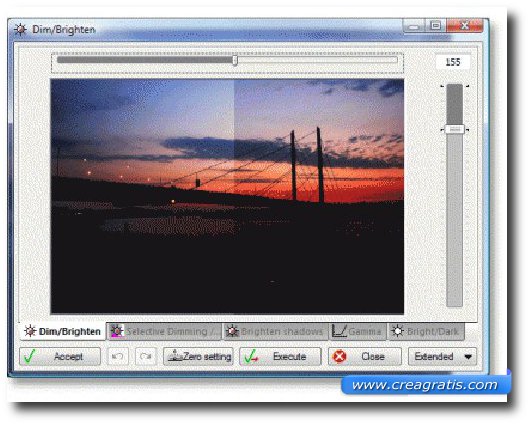Click the undo arrow button
Viewport: 530px width, 425px height.
click(118, 356)
